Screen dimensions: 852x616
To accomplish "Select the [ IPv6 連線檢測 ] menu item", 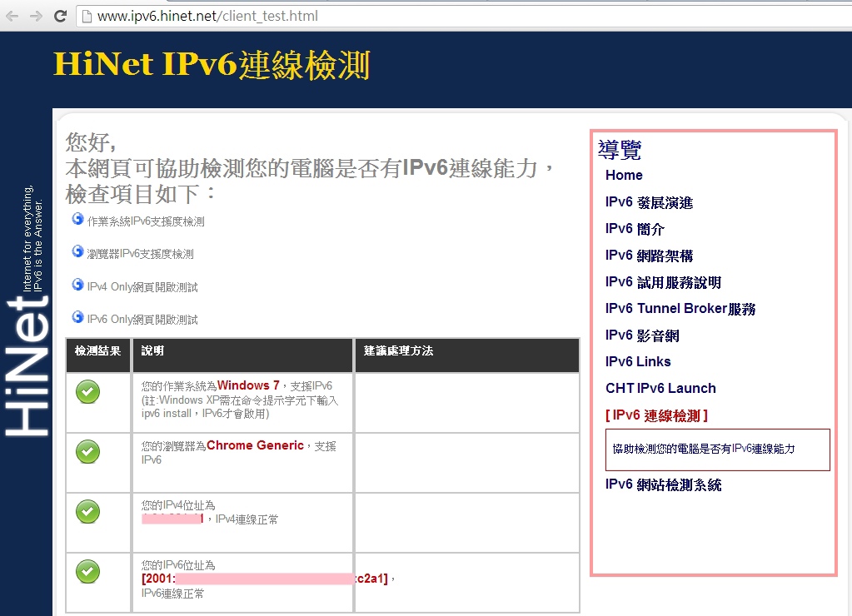I will tap(656, 415).
